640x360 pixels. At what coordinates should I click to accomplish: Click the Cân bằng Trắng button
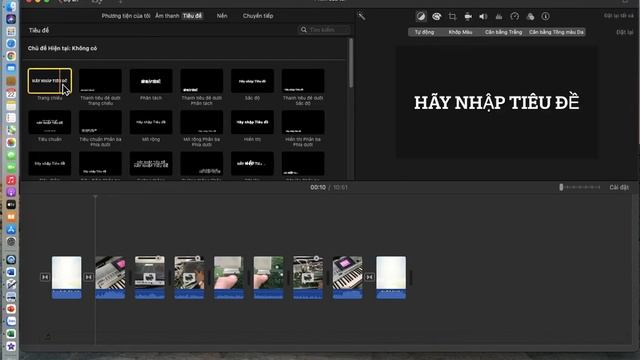click(x=503, y=32)
